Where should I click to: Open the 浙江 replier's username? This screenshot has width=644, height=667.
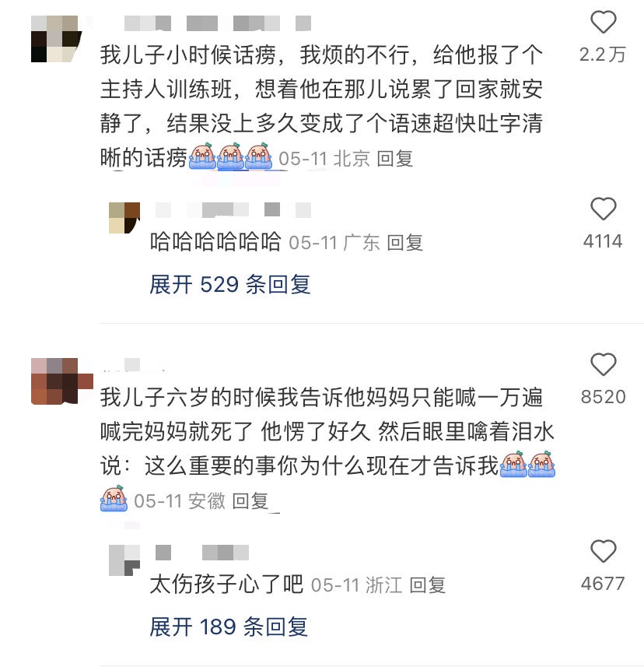202,553
